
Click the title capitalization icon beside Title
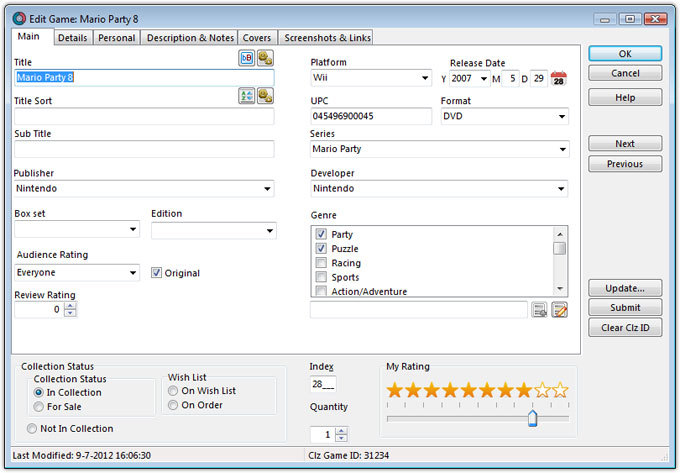tap(246, 58)
